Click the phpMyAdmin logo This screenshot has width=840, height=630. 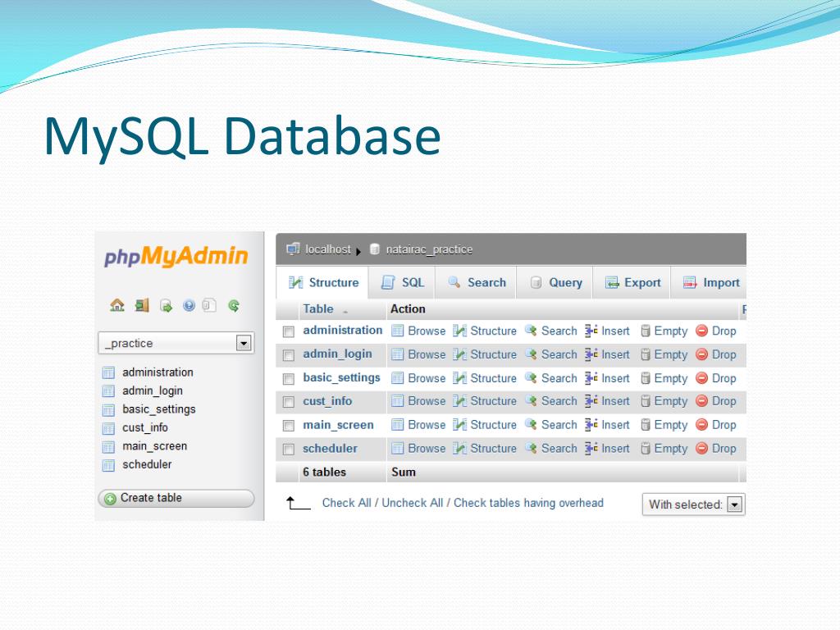[x=176, y=257]
